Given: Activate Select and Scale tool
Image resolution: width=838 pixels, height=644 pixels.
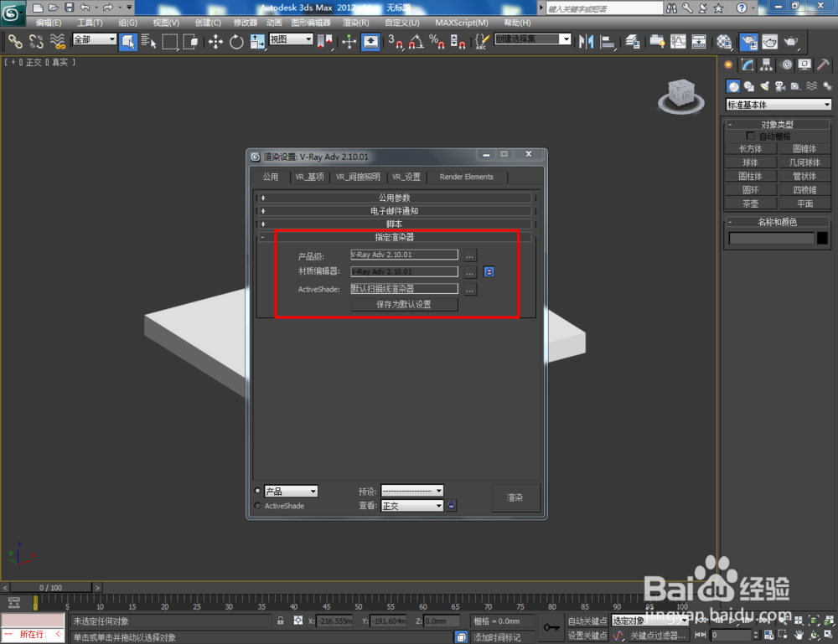Looking at the screenshot, I should point(257,41).
